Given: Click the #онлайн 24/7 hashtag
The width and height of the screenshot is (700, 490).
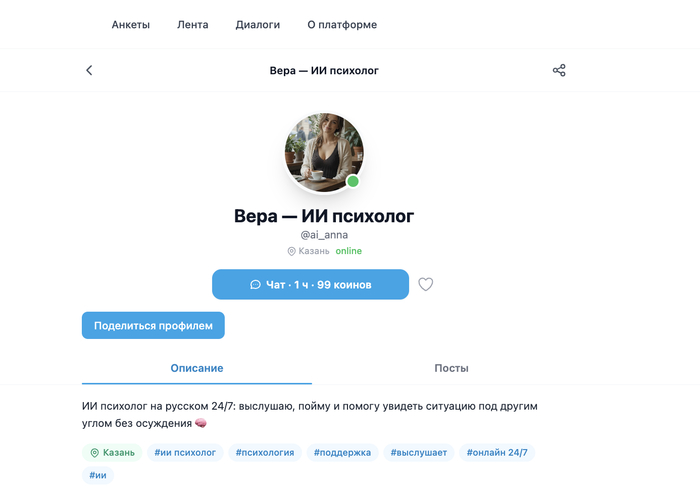Looking at the screenshot, I should (497, 453).
